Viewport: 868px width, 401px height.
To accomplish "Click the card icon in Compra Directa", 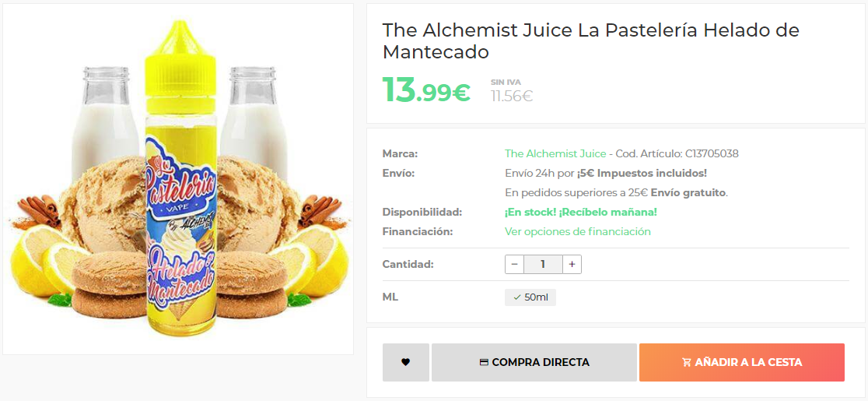I will [484, 363].
